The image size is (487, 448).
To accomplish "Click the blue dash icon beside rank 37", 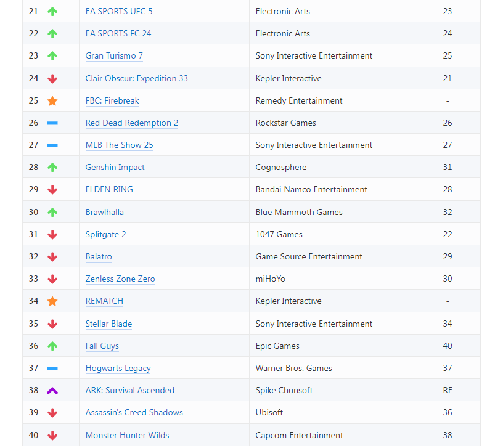I will point(52,369).
